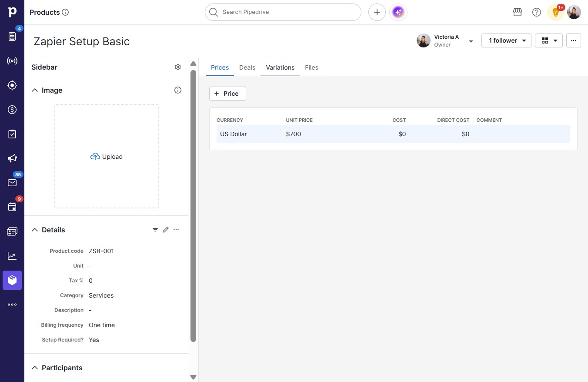The image size is (588, 382).
Task: Open the target-shaped focus icon in sidebar
Action: coord(12,85)
